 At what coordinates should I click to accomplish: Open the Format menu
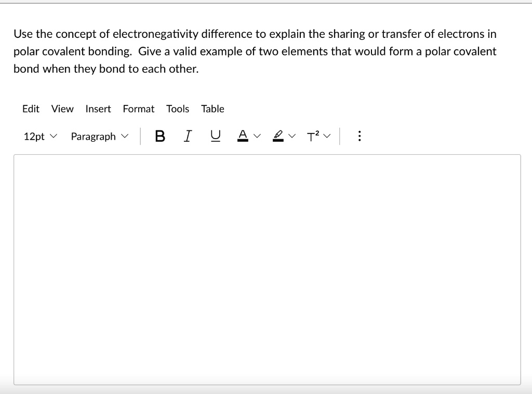[139, 109]
